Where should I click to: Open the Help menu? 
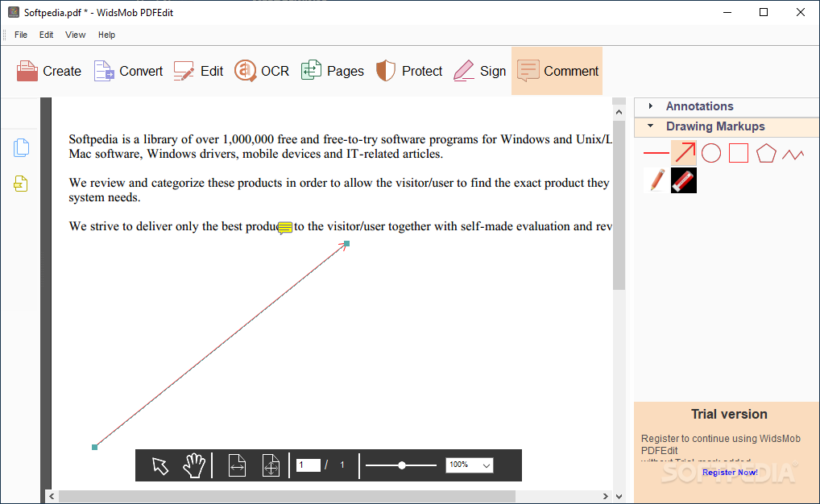[x=106, y=35]
